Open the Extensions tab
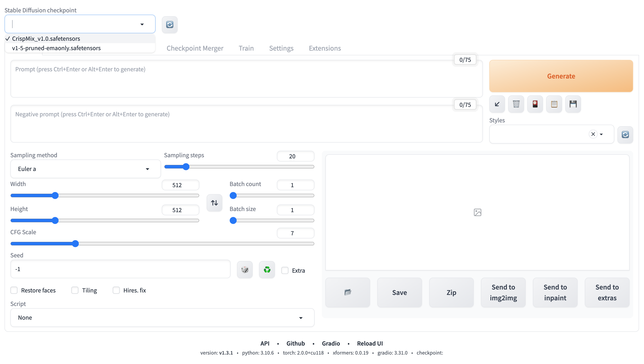 (x=324, y=48)
